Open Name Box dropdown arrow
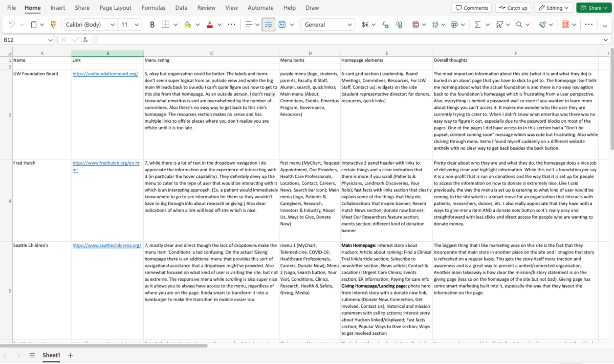This screenshot has height=364, width=614. [50, 40]
